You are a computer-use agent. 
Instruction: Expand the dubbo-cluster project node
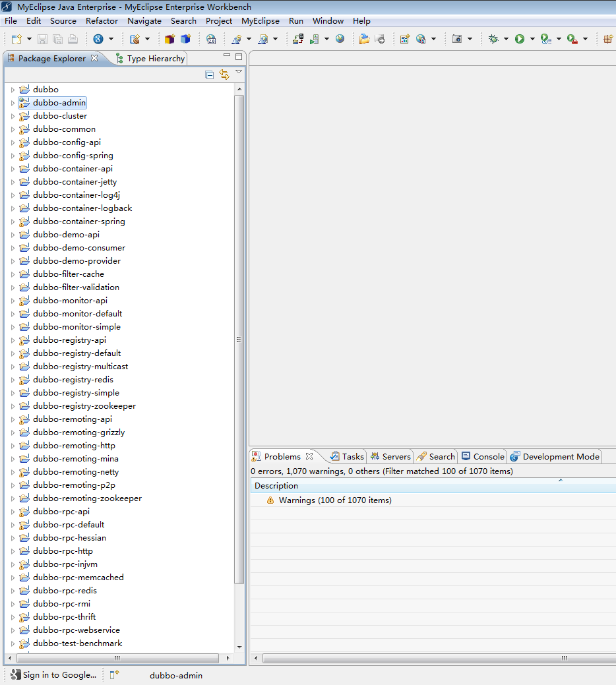13,116
